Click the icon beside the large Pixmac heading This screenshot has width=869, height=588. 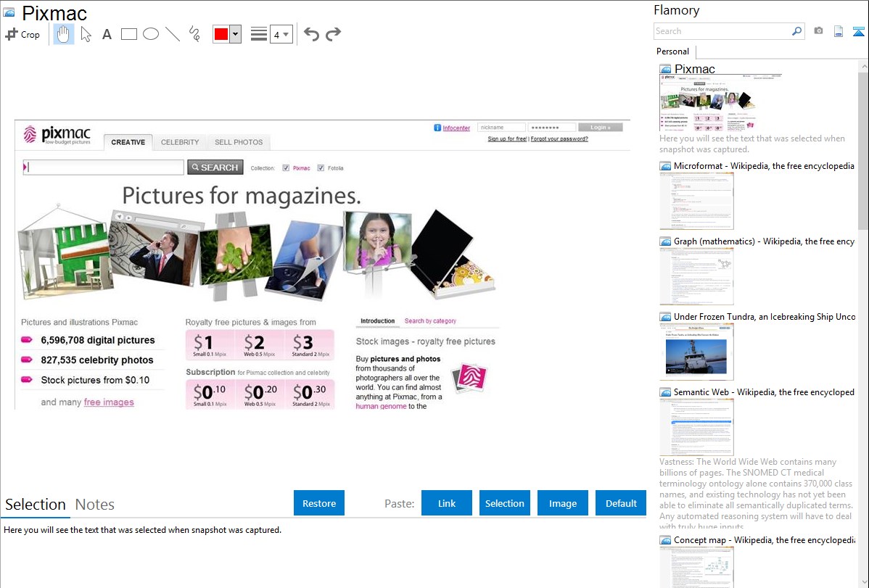[x=9, y=13]
